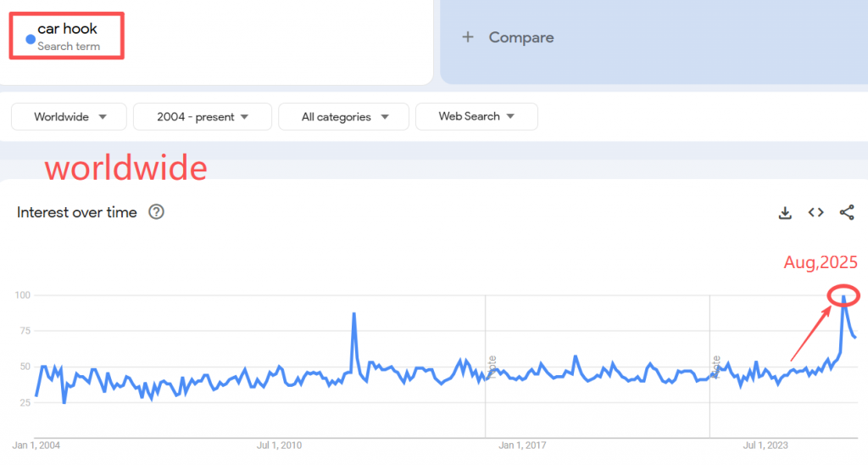Click the Jan 1, 2004 axis label
The height and width of the screenshot is (465, 868).
[36, 445]
